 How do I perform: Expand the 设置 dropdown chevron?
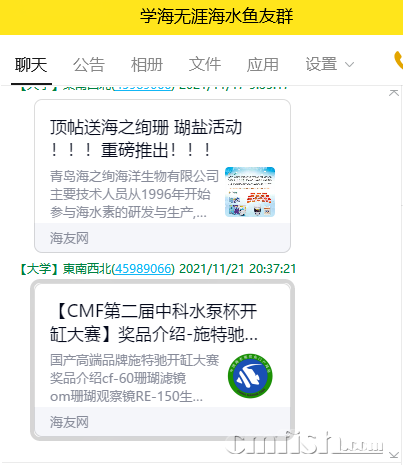pos(349,64)
